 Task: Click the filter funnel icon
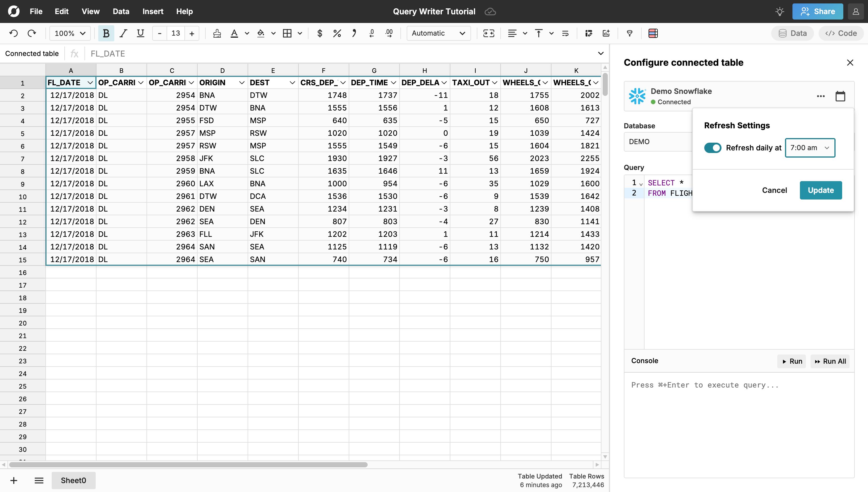point(630,33)
